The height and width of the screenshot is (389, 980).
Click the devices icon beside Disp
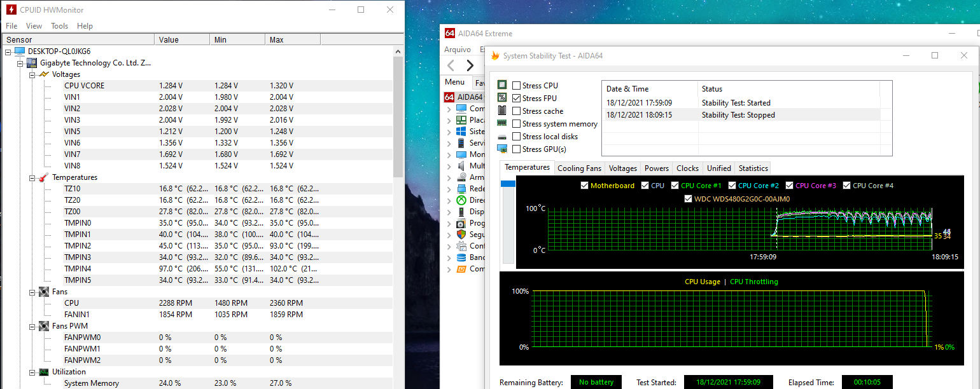(461, 212)
